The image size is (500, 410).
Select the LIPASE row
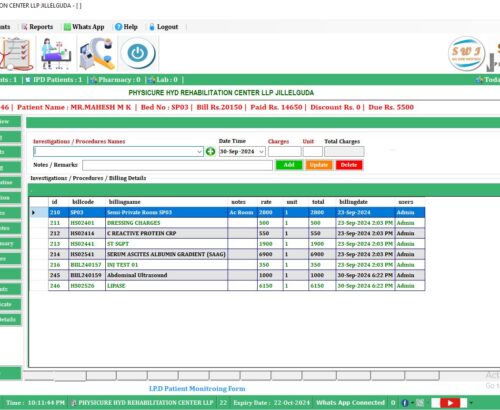(x=237, y=286)
